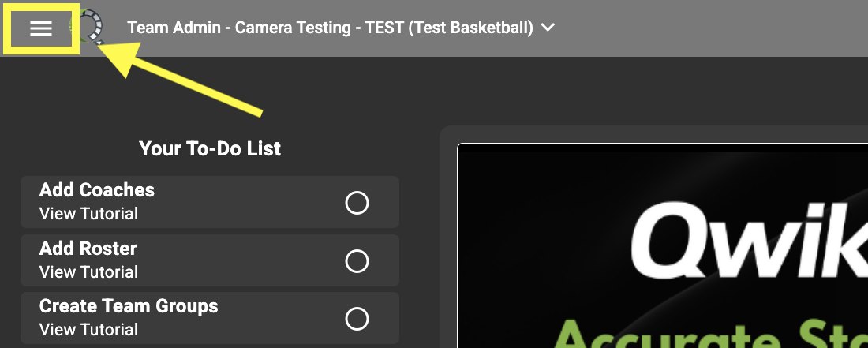This screenshot has height=348, width=868.
Task: Select the Create Team Groups to-do title
Action: 129,306
